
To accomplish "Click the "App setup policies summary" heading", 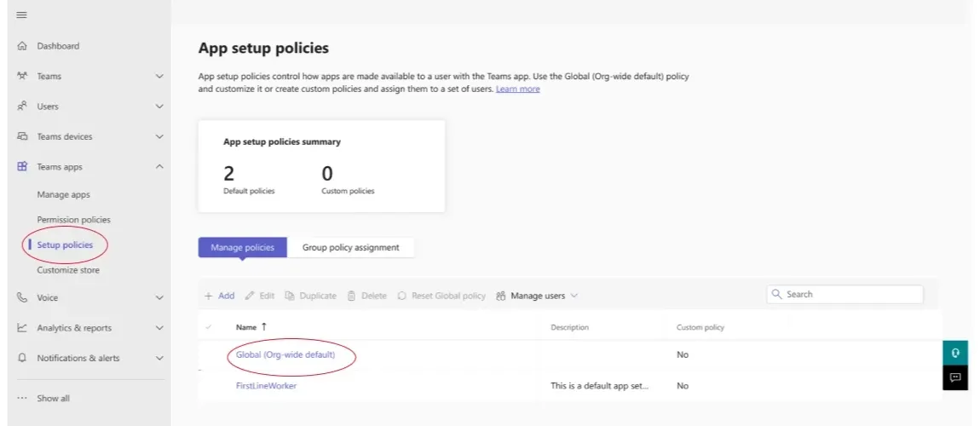I will click(282, 141).
